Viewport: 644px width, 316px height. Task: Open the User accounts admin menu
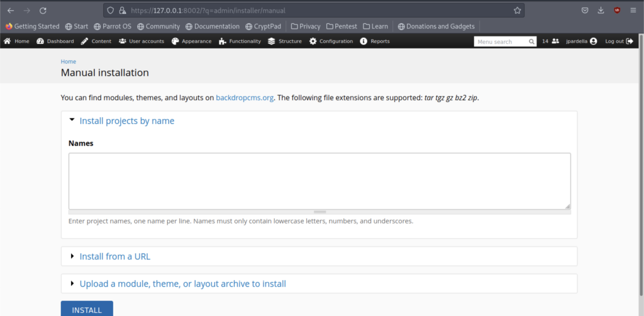[x=142, y=42]
